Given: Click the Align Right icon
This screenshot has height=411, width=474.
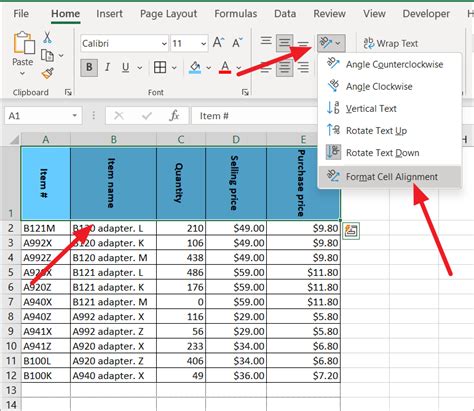Looking at the screenshot, I should (x=303, y=68).
